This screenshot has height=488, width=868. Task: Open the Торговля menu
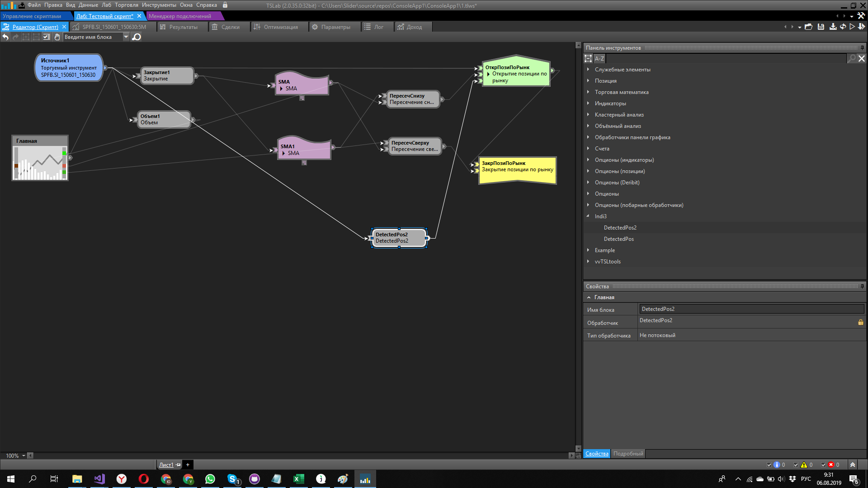coord(126,5)
